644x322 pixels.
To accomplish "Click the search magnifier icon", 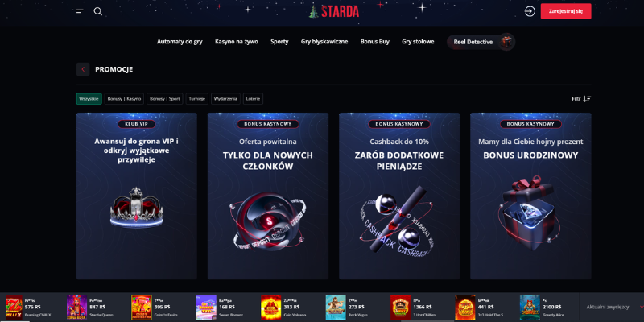I will [x=97, y=11].
